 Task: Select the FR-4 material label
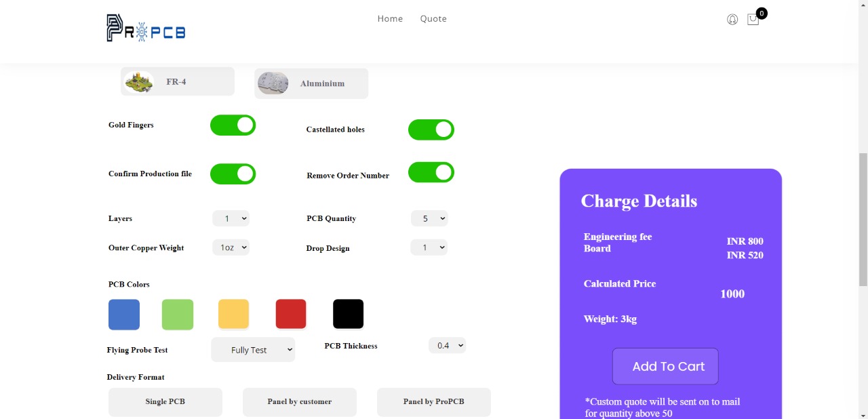click(x=176, y=82)
